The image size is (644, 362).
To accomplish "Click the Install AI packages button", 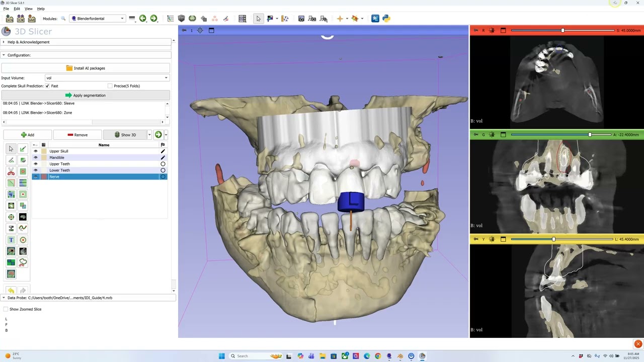I will (86, 68).
